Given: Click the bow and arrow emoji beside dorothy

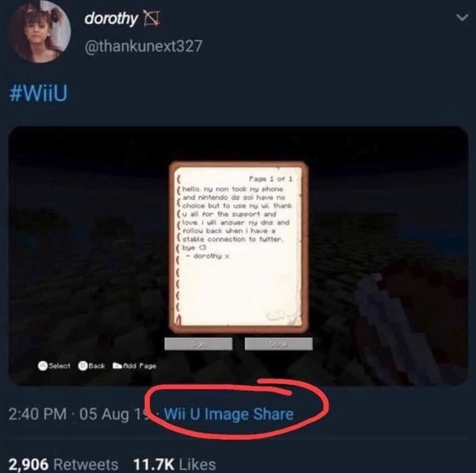Looking at the screenshot, I should pos(152,19).
